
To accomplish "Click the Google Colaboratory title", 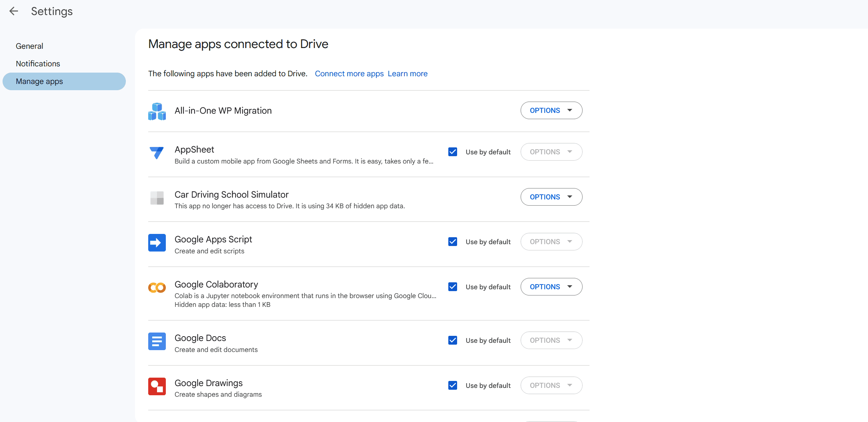I will (216, 285).
